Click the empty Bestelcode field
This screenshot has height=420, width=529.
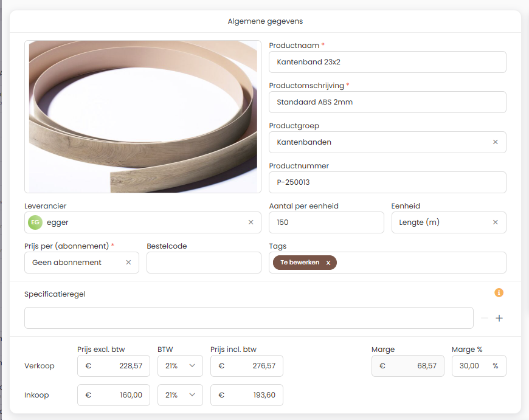click(204, 263)
